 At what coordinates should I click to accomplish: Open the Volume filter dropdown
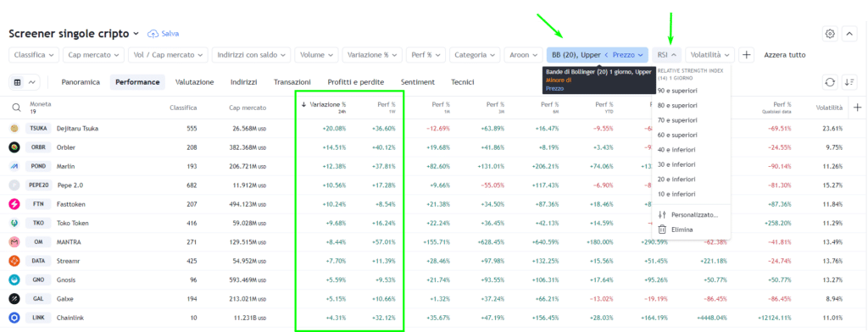tap(317, 55)
